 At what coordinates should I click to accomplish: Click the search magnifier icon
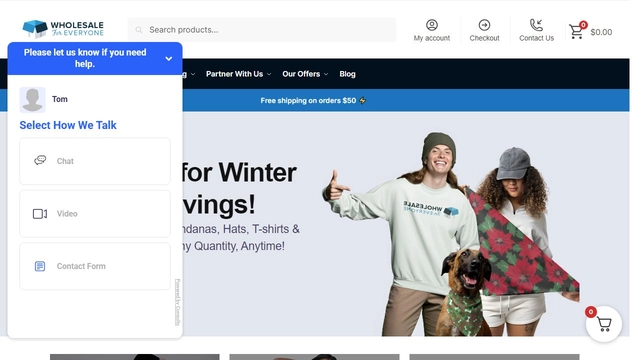pos(139,30)
